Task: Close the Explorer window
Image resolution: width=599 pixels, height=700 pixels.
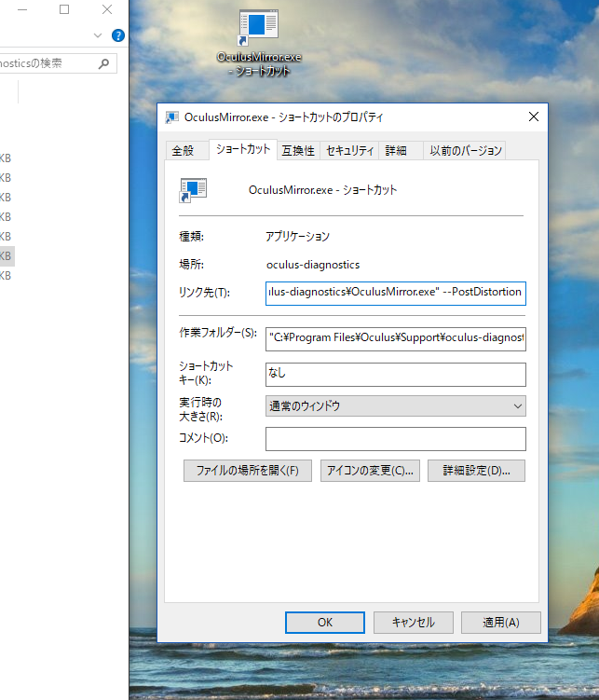Action: point(107,9)
